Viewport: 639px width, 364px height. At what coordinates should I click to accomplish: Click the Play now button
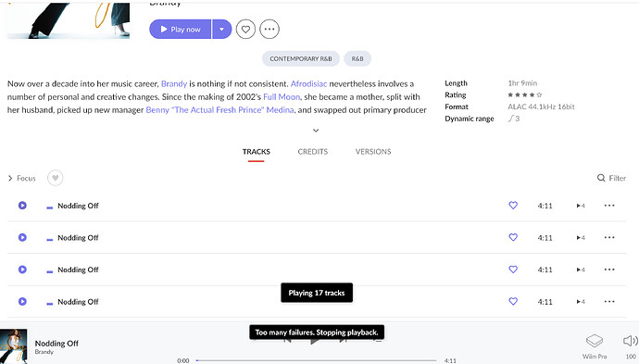point(181,30)
